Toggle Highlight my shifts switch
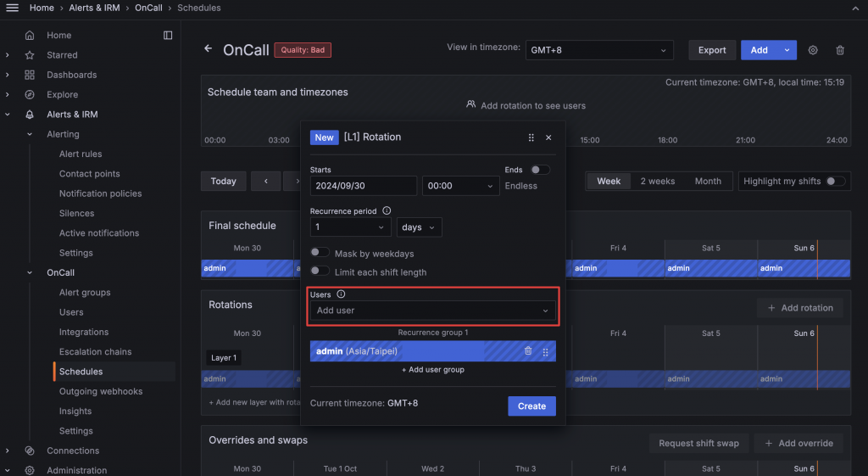The width and height of the screenshot is (868, 476). pos(835,182)
